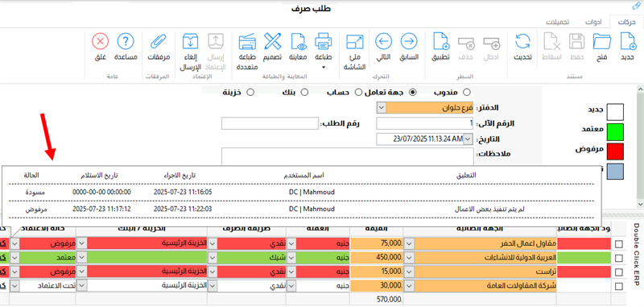The width and height of the screenshot is (644, 307).
Task: Go to the previous record with السابق arrow
Action: [x=409, y=42]
